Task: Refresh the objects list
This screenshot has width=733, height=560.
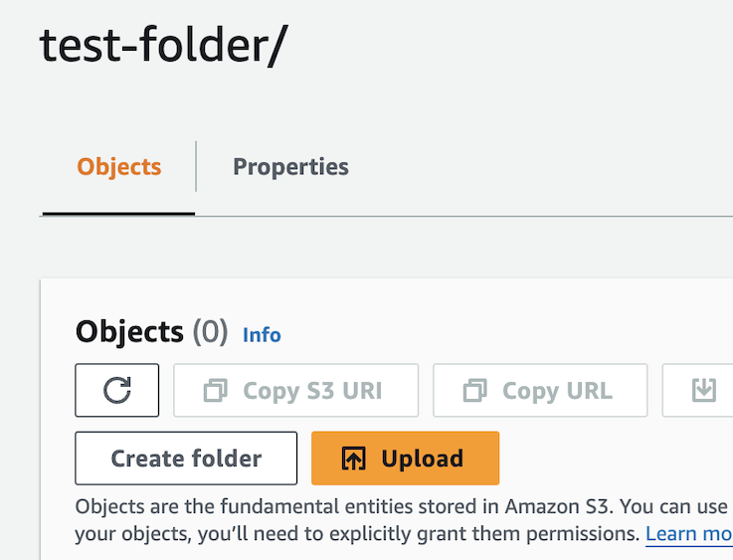Action: 116,391
